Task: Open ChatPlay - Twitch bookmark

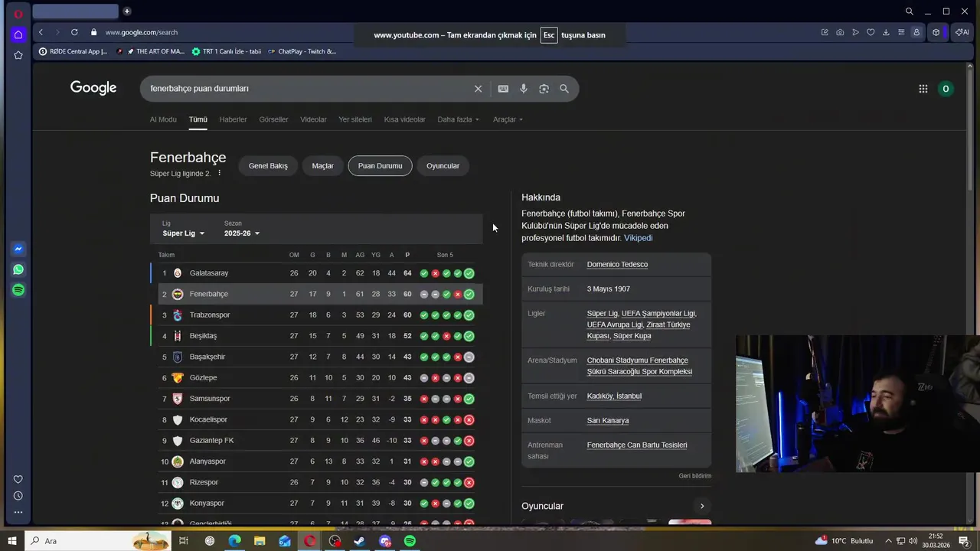Action: pyautogui.click(x=301, y=52)
